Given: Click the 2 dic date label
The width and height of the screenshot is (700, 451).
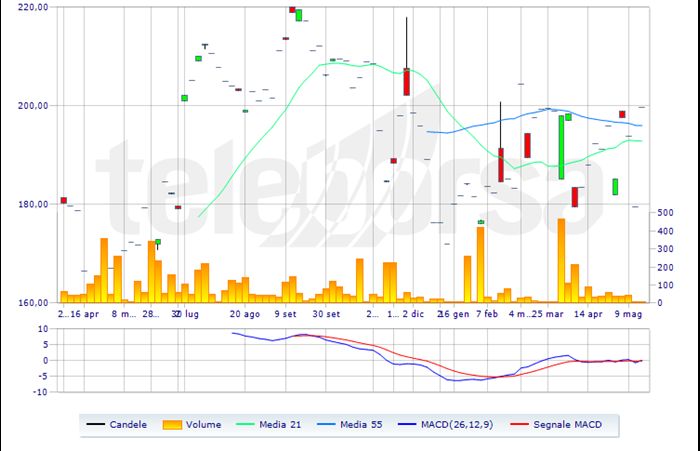Looking at the screenshot, I should tap(413, 314).
